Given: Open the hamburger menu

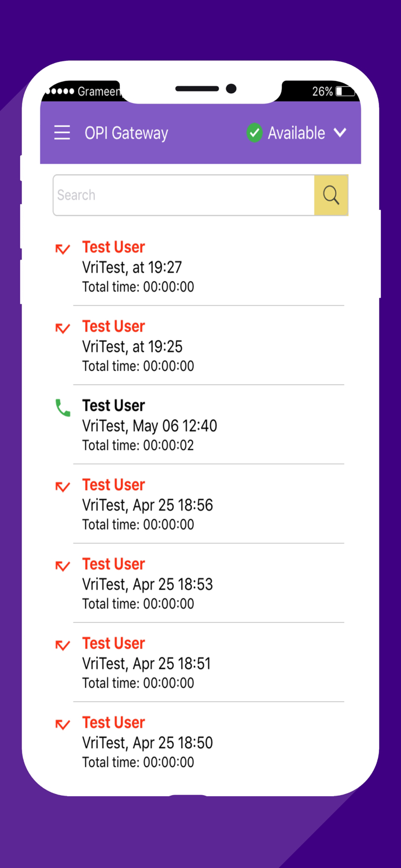Looking at the screenshot, I should [62, 133].
